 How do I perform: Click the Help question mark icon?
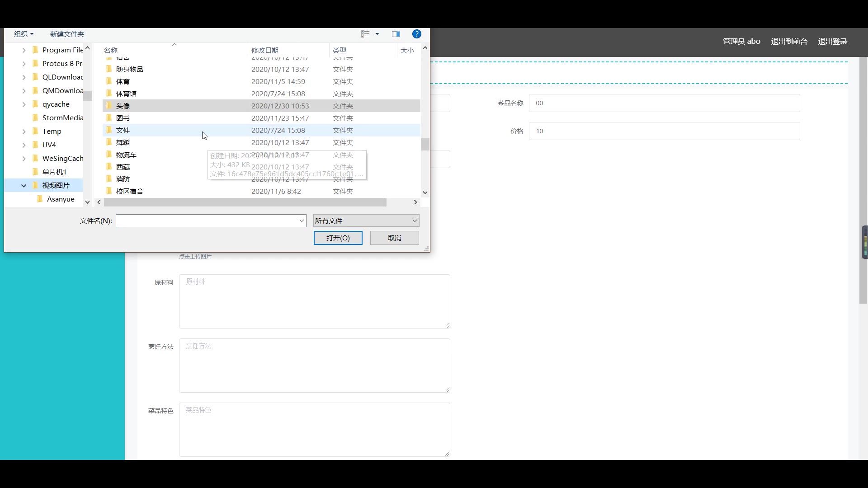point(416,34)
